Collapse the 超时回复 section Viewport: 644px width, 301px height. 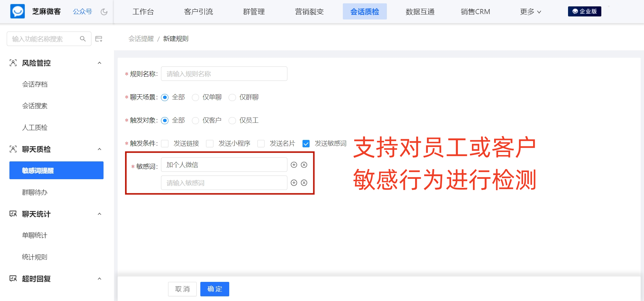tap(99, 279)
